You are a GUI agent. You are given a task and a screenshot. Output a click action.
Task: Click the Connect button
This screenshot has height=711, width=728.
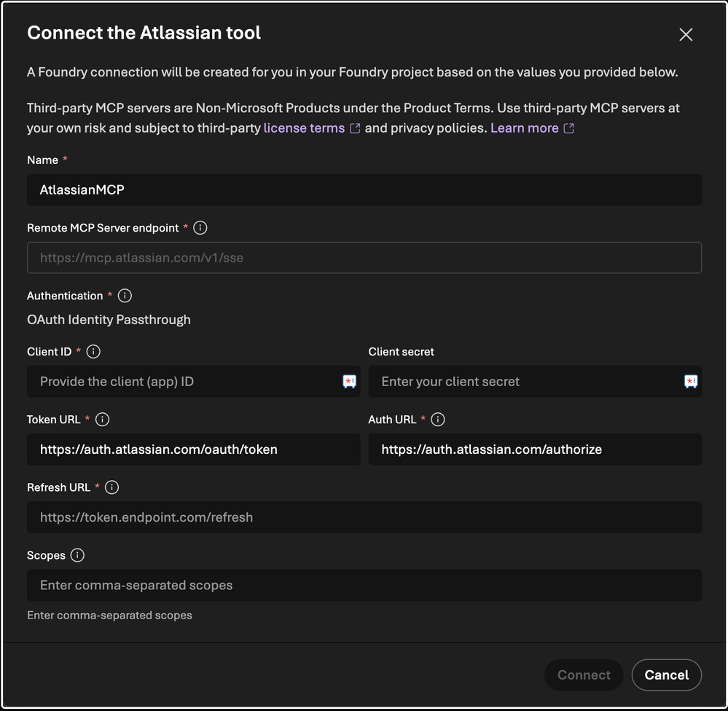pyautogui.click(x=583, y=675)
